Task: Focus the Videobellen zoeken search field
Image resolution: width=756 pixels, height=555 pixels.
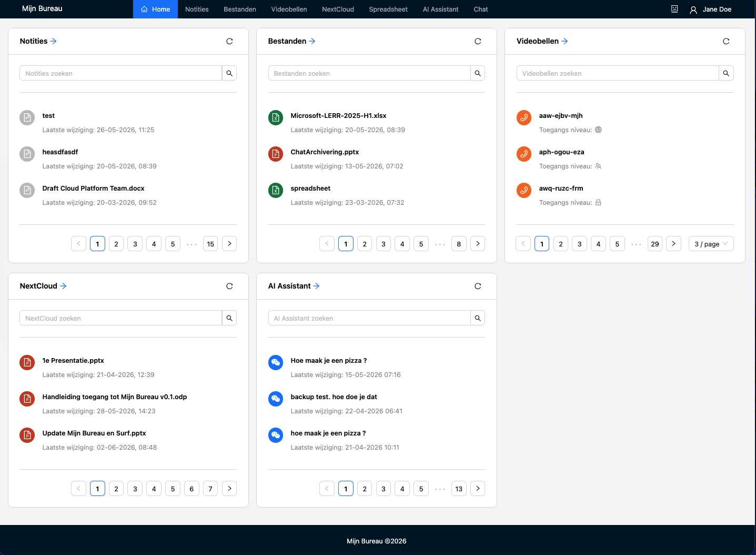Action: click(618, 73)
